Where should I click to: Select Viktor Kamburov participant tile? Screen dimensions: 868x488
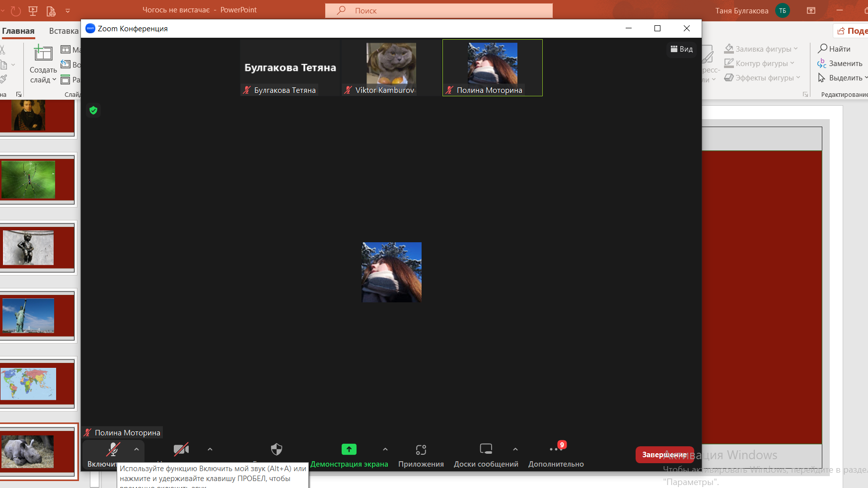391,68
